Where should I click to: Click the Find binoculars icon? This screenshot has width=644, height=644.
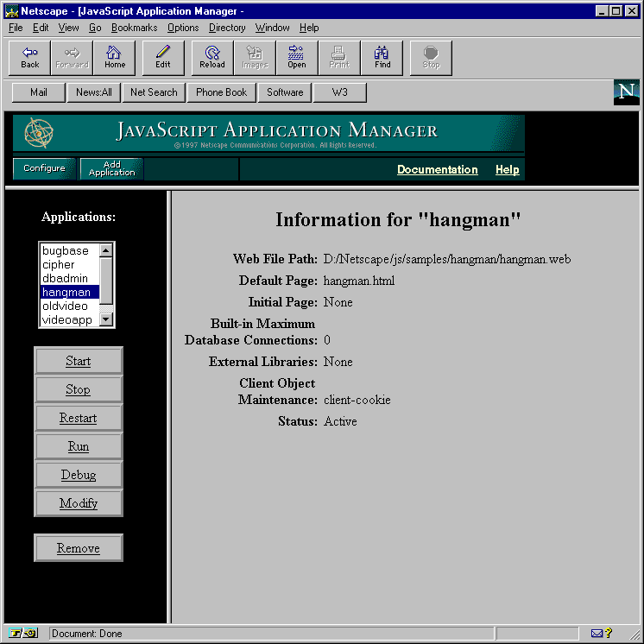pyautogui.click(x=382, y=57)
